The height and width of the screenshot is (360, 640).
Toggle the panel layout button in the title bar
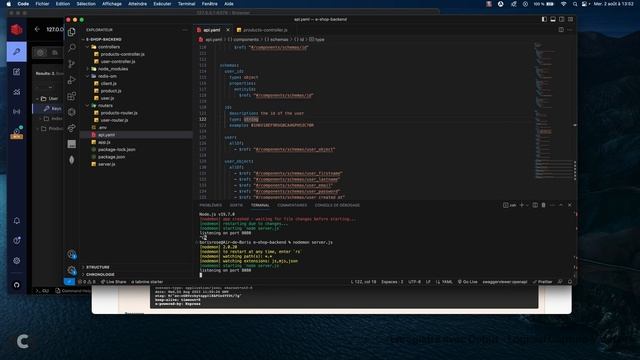coord(553,19)
